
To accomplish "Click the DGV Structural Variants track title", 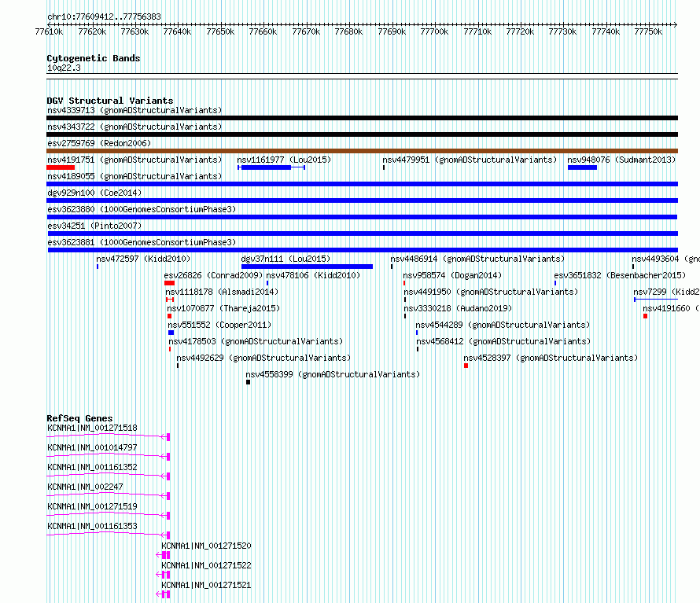I will 110,101.
